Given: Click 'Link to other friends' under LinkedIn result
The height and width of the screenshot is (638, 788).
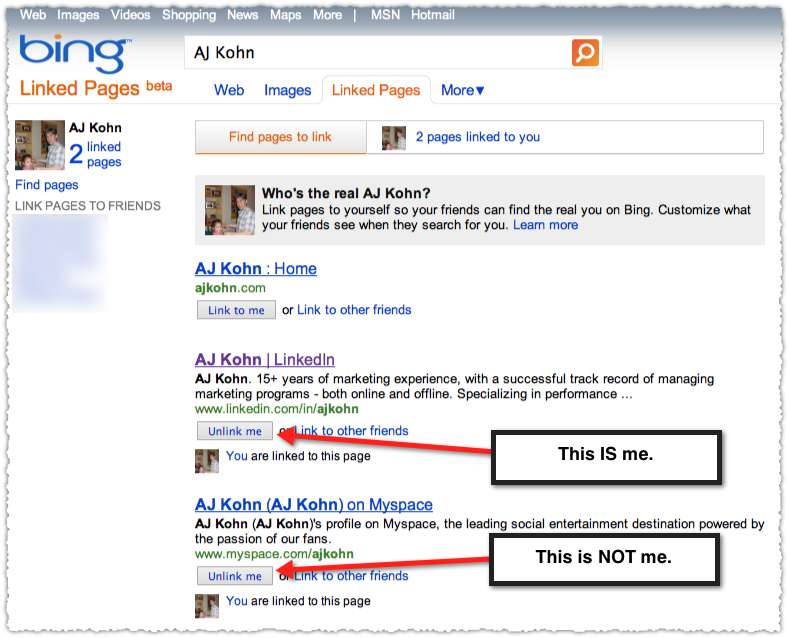Looking at the screenshot, I should tap(351, 431).
